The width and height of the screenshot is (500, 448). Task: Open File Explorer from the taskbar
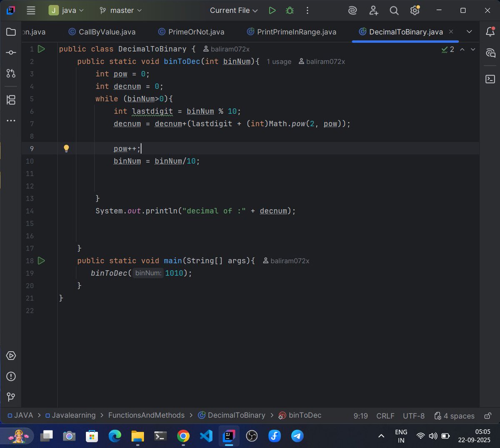[x=137, y=436]
